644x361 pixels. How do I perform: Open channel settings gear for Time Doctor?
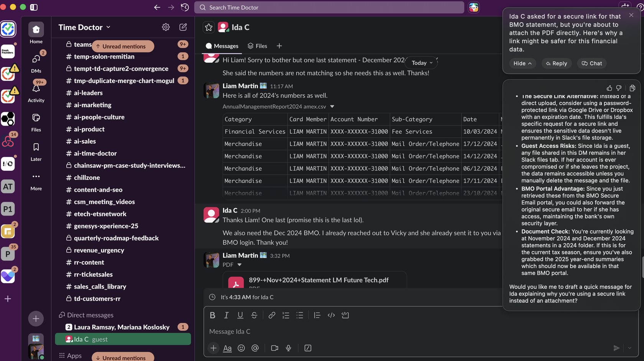(166, 27)
